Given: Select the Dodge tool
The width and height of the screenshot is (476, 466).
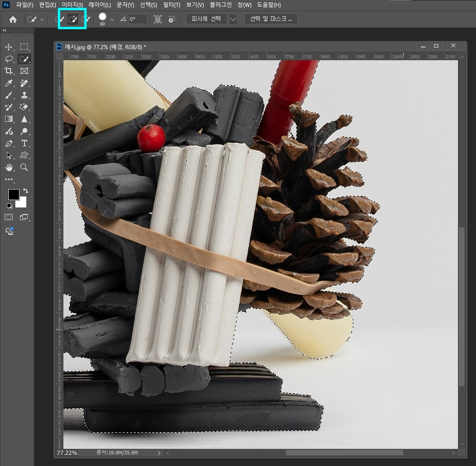Looking at the screenshot, I should click(x=24, y=131).
